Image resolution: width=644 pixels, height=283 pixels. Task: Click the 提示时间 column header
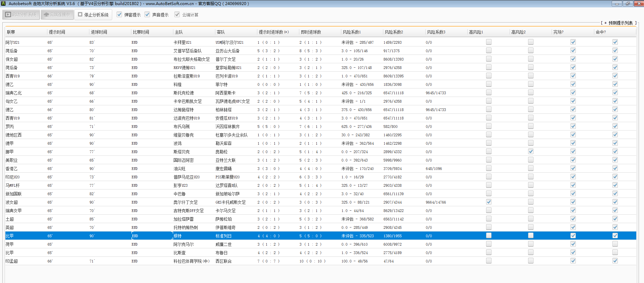coord(57,32)
